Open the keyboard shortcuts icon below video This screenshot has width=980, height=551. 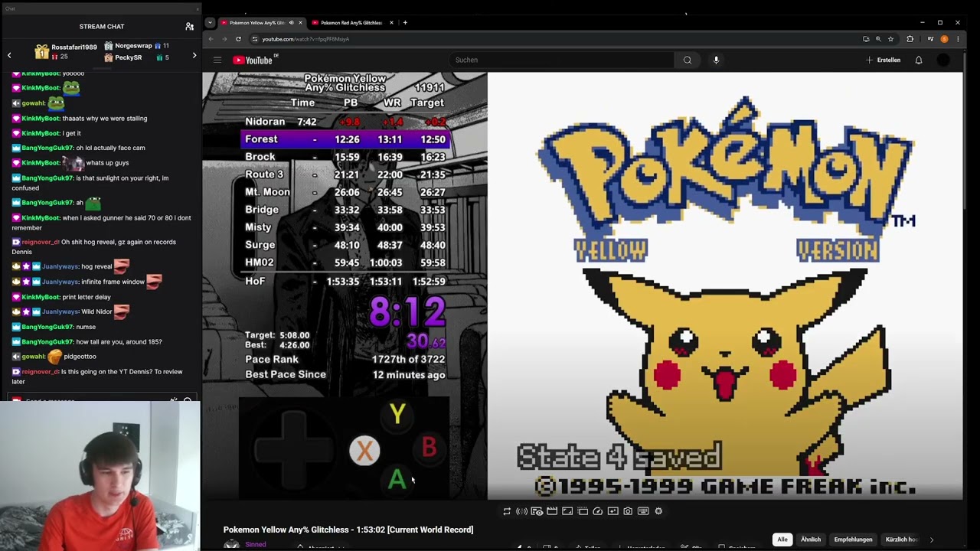pos(643,511)
